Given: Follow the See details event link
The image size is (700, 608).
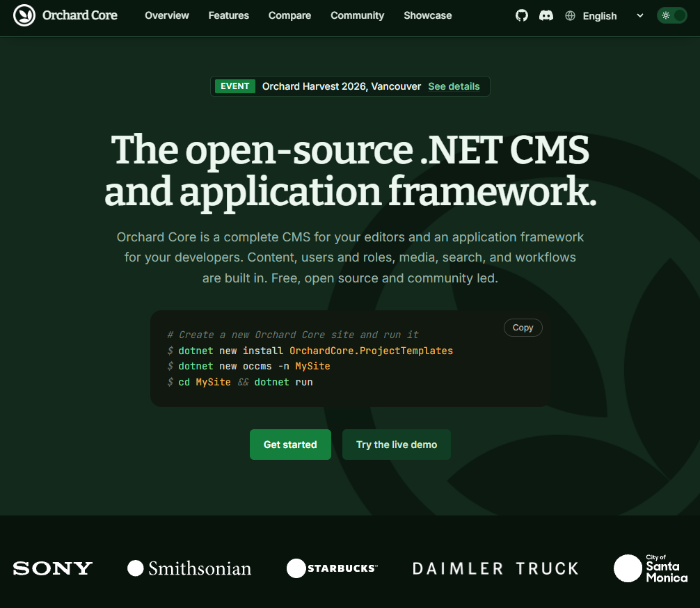Looking at the screenshot, I should coord(454,86).
